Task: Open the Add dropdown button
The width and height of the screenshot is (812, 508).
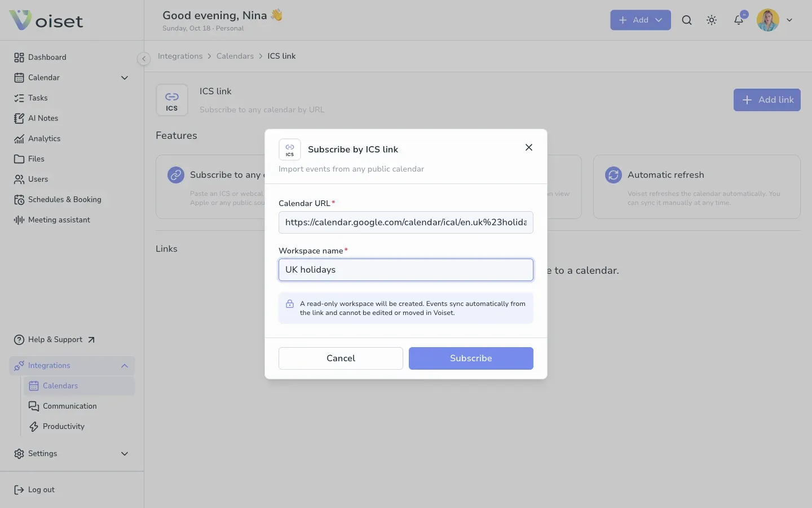Action: [x=640, y=20]
